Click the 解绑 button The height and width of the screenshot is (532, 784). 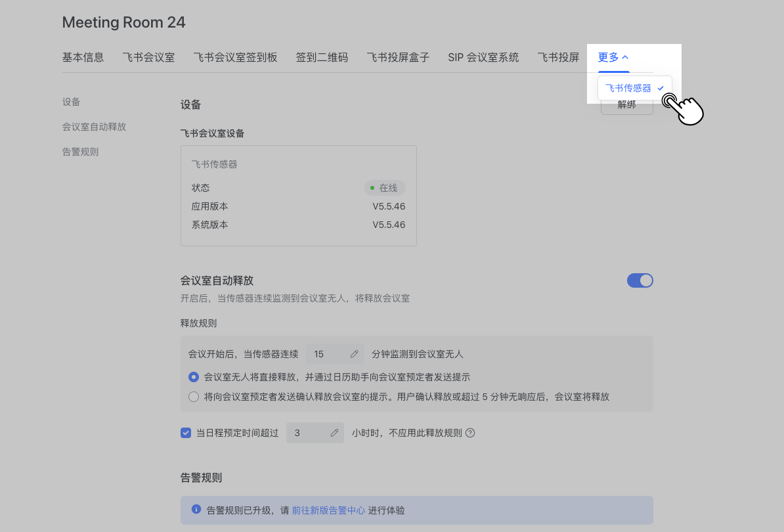click(x=626, y=105)
